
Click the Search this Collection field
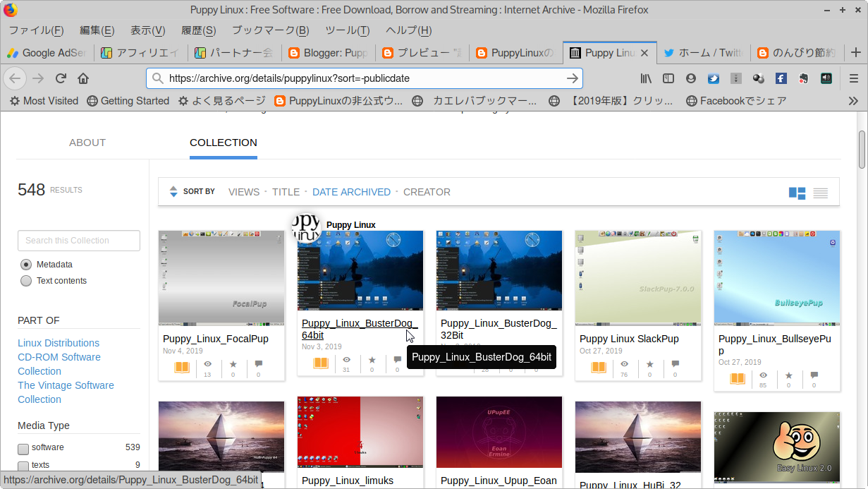(79, 241)
